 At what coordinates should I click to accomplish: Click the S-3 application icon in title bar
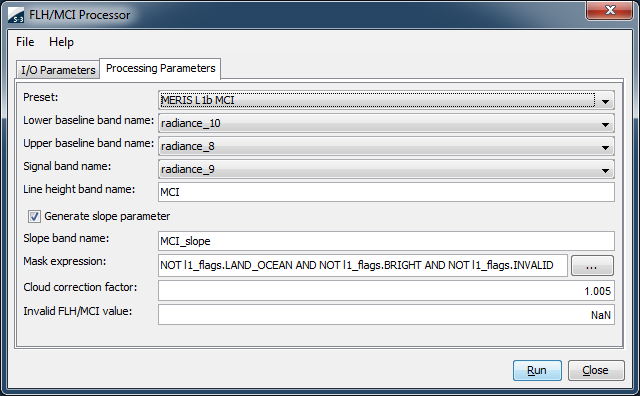[16, 15]
